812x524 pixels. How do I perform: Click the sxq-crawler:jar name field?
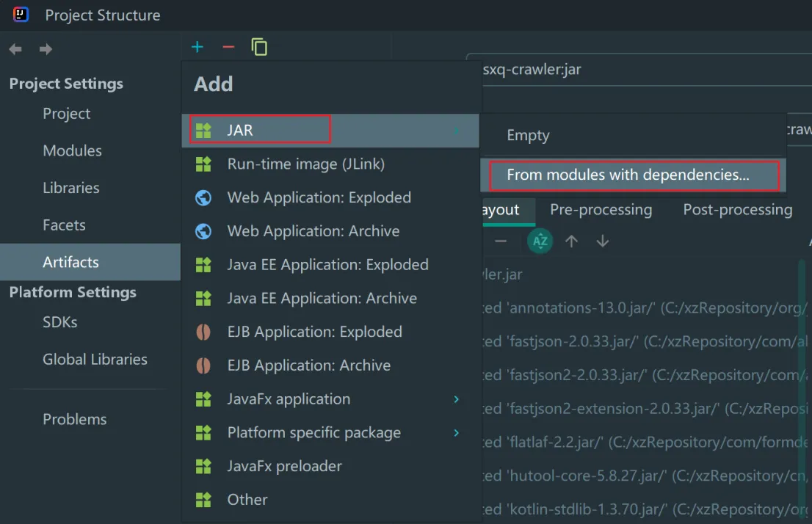point(646,70)
